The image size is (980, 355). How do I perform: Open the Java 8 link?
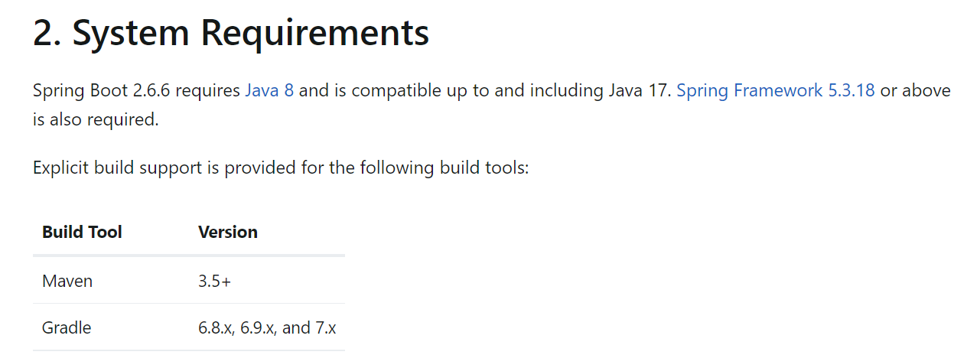point(269,91)
